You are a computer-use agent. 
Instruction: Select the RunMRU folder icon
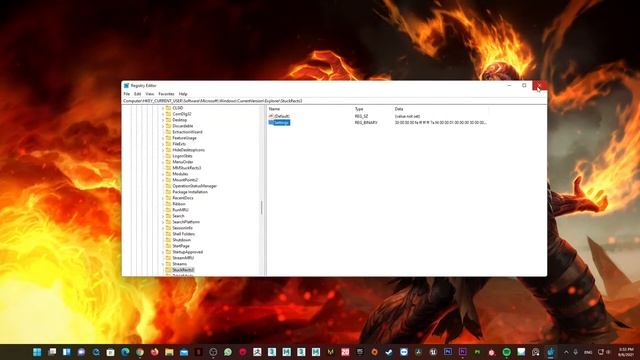168,210
